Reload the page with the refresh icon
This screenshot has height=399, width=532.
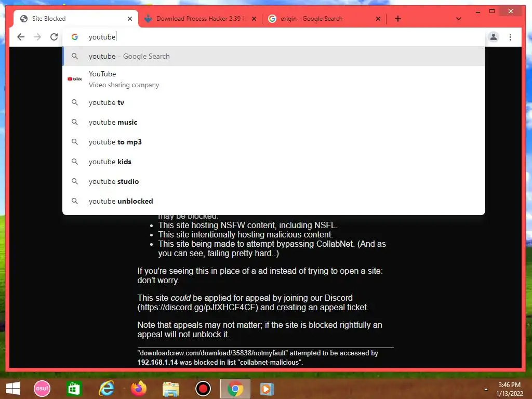coord(54,37)
